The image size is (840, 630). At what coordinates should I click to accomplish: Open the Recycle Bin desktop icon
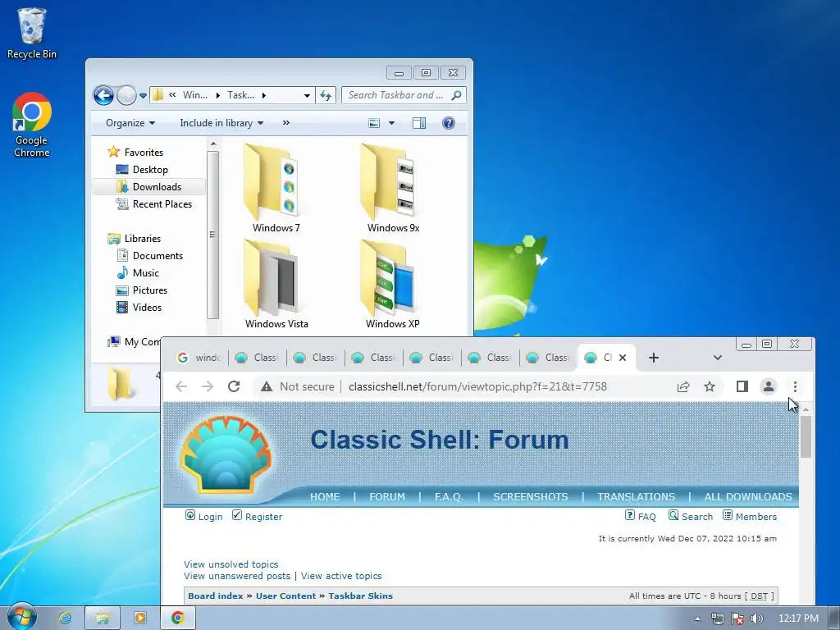32,33
